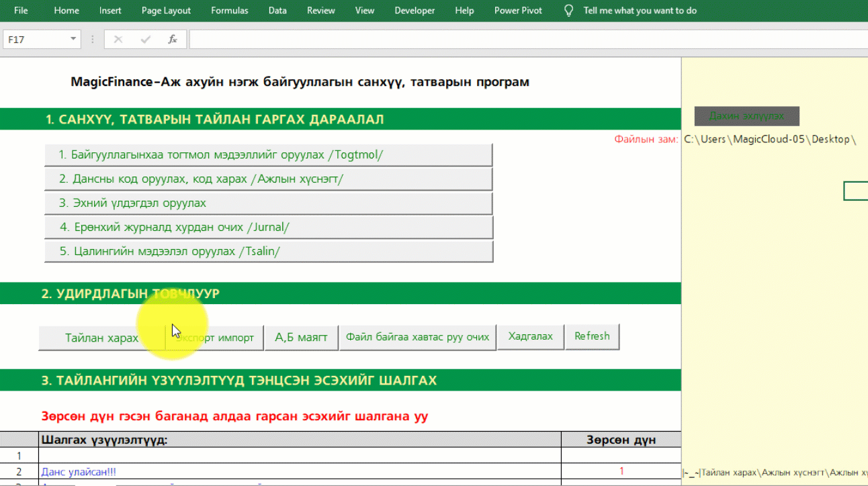Click the "Хадгалах" save button

(530, 336)
